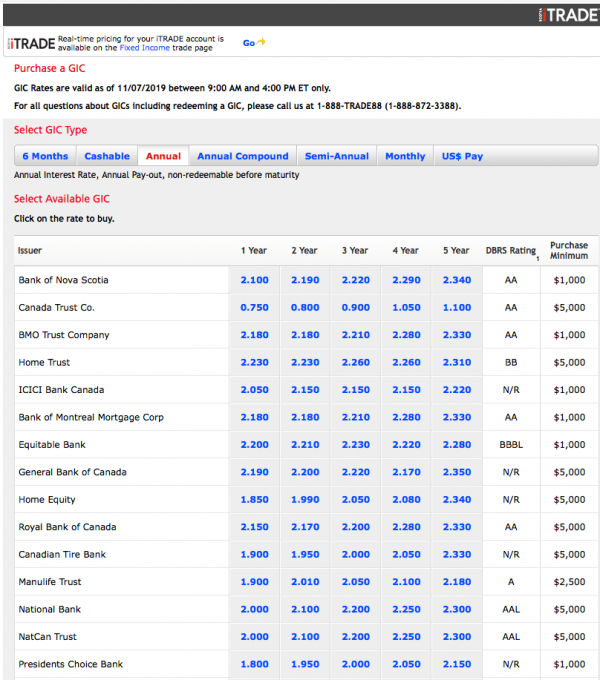Choose Equitable Bank 2 Year rate 2.210
600x680 pixels.
(x=305, y=445)
